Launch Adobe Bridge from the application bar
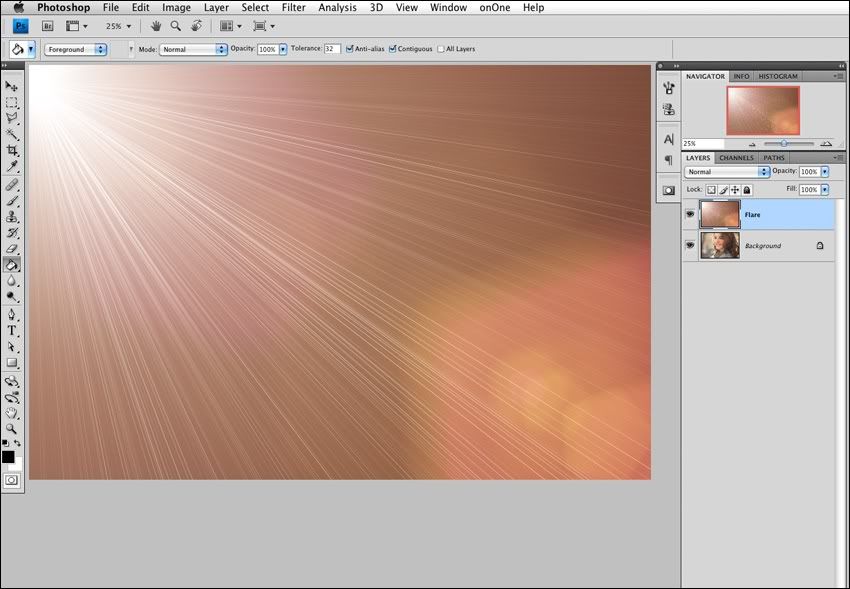Viewport: 850px width, 589px height. [48, 26]
